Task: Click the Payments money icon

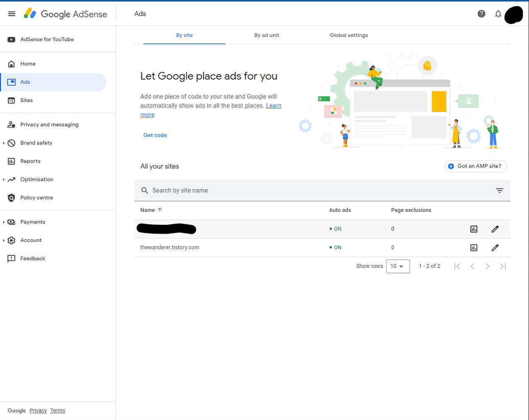Action: tap(12, 222)
